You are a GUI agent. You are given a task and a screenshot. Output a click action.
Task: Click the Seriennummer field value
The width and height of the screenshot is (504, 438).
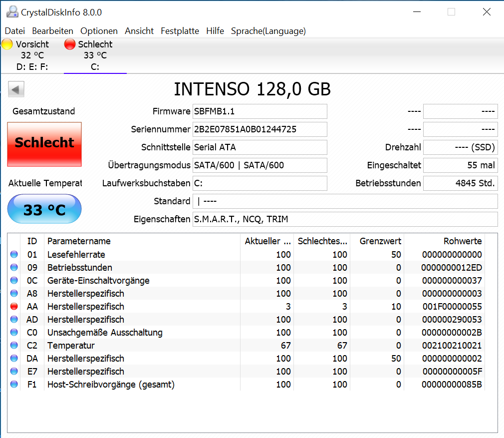[259, 129]
